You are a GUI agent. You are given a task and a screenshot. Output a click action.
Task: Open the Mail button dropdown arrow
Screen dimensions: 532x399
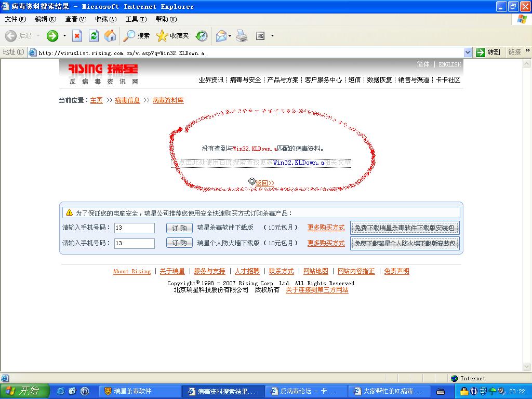[230, 36]
